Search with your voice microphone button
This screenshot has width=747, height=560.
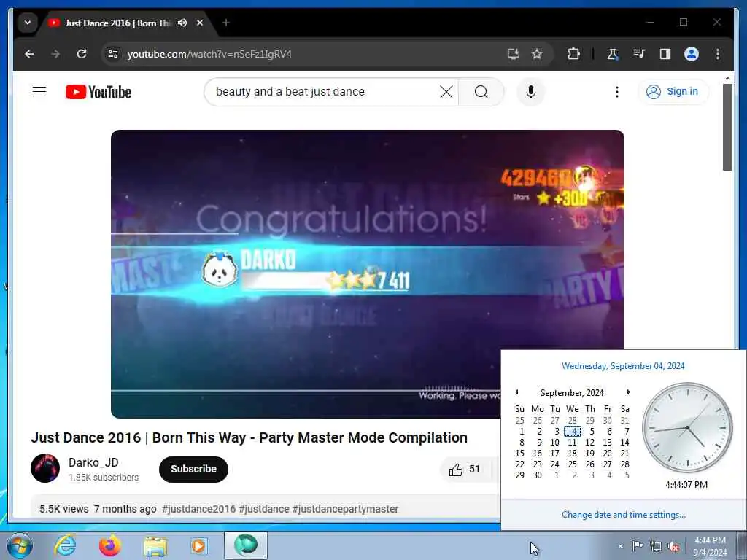coord(531,91)
